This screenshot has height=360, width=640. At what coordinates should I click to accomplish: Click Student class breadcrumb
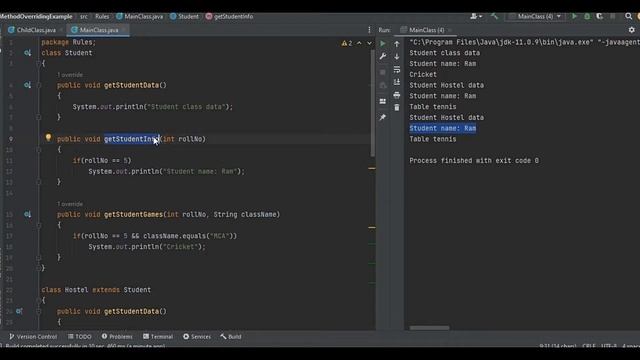tap(184, 16)
